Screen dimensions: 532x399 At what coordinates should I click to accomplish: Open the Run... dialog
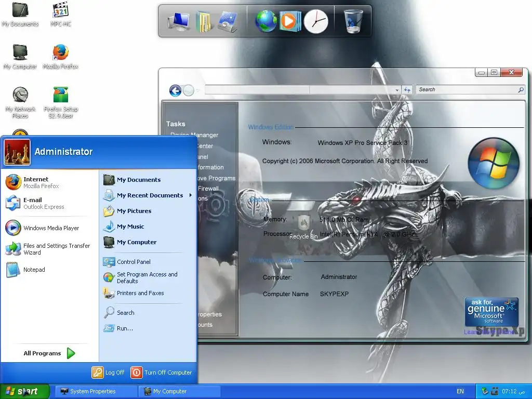point(148,328)
